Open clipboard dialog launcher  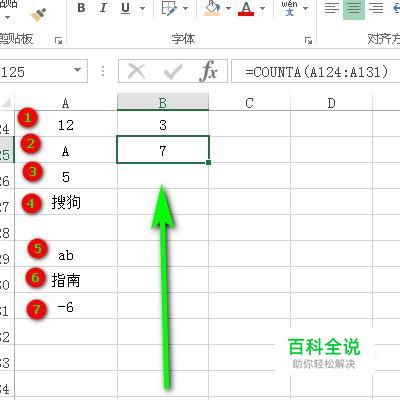(59, 41)
